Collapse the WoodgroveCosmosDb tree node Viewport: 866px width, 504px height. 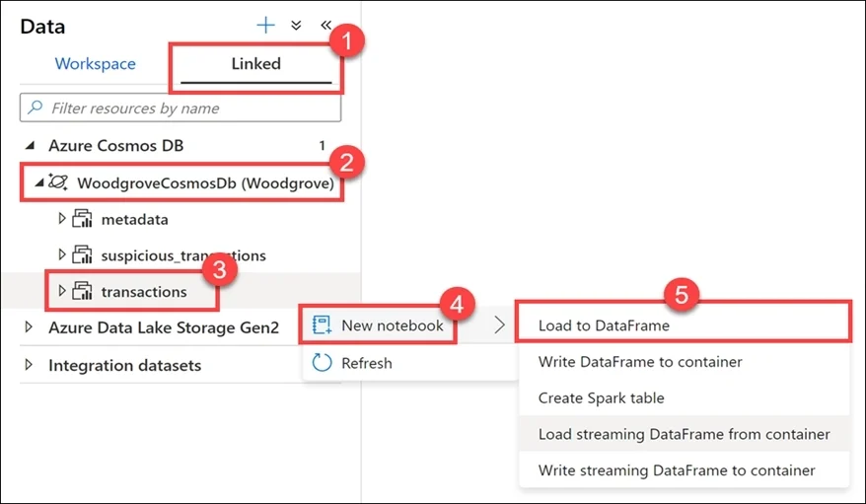[38, 181]
